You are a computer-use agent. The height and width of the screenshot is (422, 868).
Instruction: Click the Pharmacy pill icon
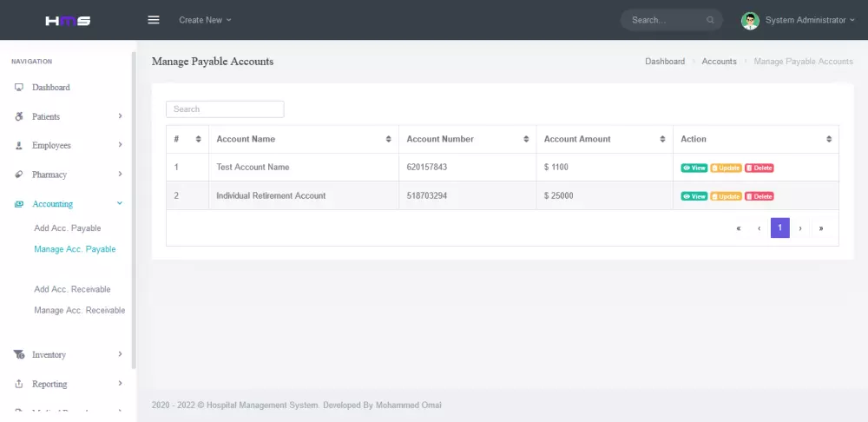click(x=19, y=175)
